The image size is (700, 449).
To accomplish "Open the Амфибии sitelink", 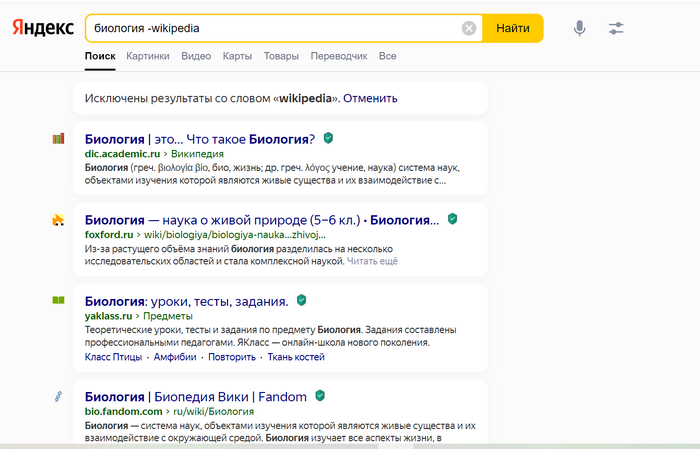I will click(x=175, y=357).
